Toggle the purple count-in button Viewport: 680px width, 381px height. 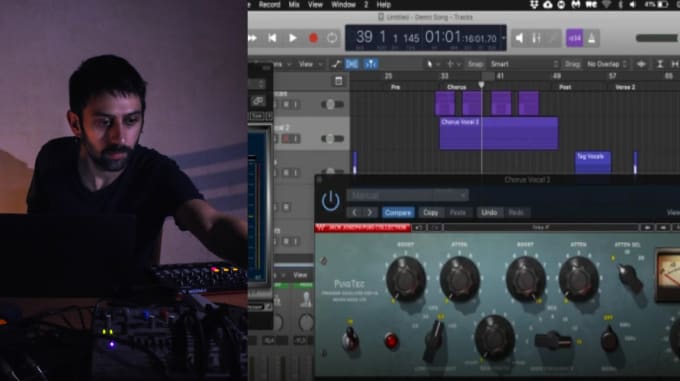click(575, 38)
